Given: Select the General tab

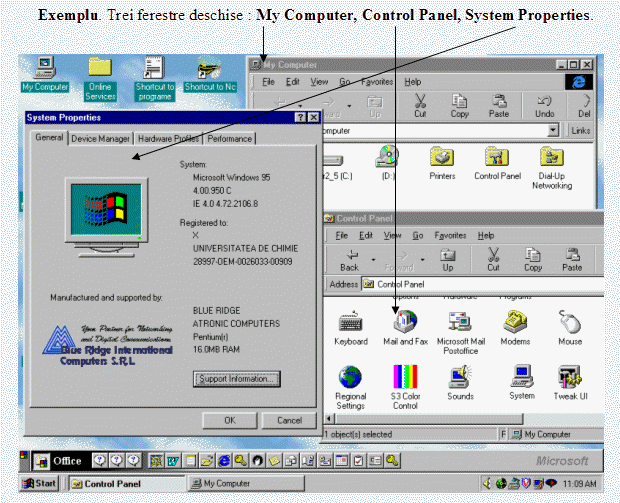Looking at the screenshot, I should [x=49, y=138].
